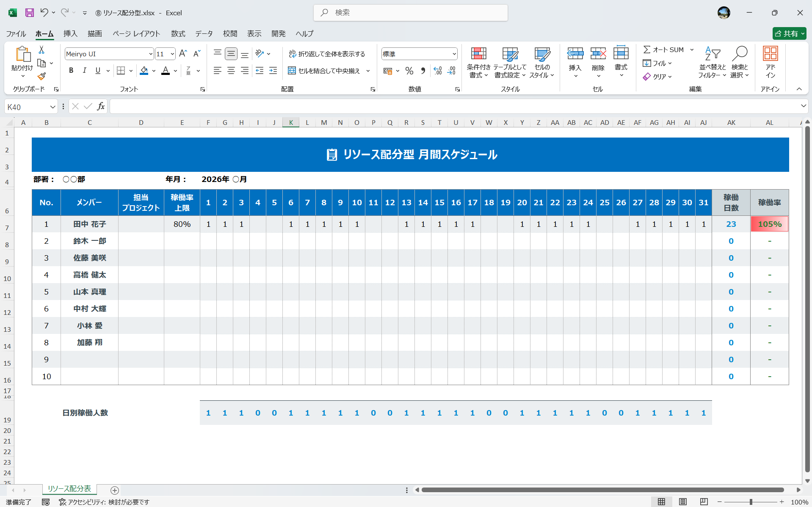The height and width of the screenshot is (507, 812).
Task: Open the conditional formatting menu
Action: pos(478,62)
